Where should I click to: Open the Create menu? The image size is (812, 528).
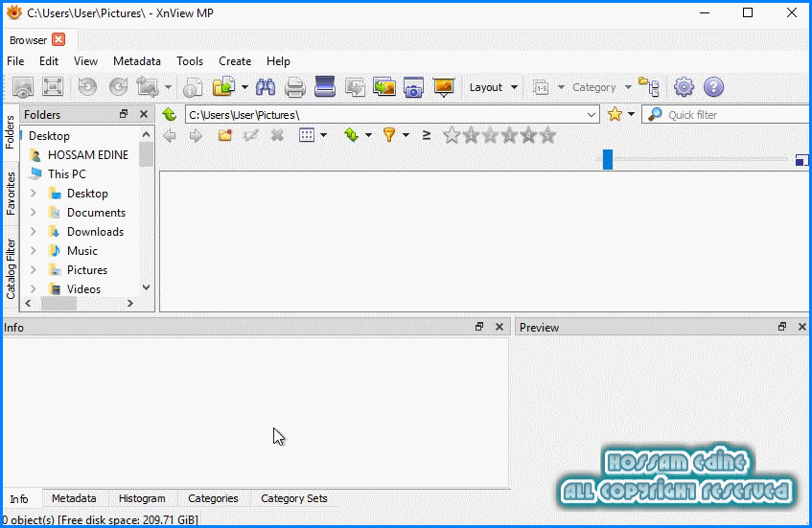[x=235, y=61]
